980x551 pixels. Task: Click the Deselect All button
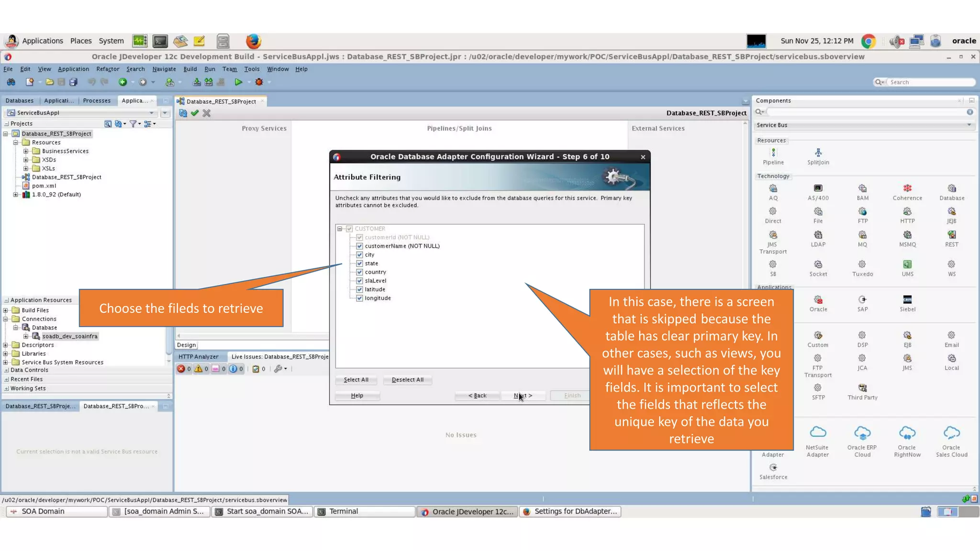coord(408,380)
